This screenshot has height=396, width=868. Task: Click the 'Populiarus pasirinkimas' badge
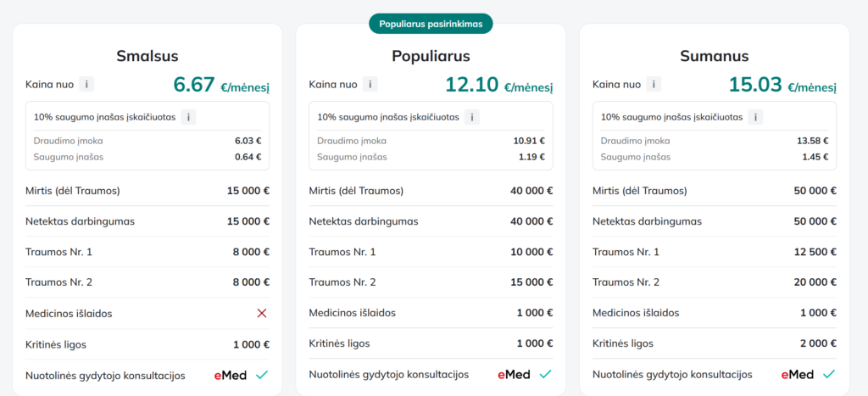[431, 24]
